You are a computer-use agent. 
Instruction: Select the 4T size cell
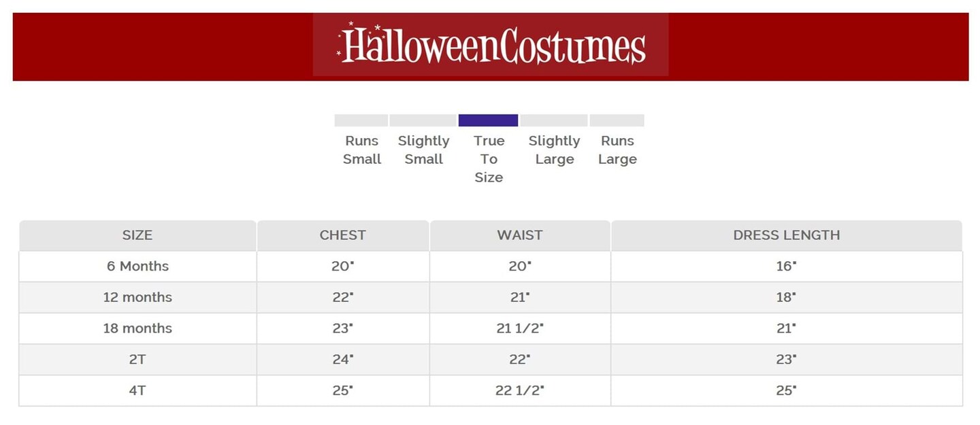click(137, 391)
